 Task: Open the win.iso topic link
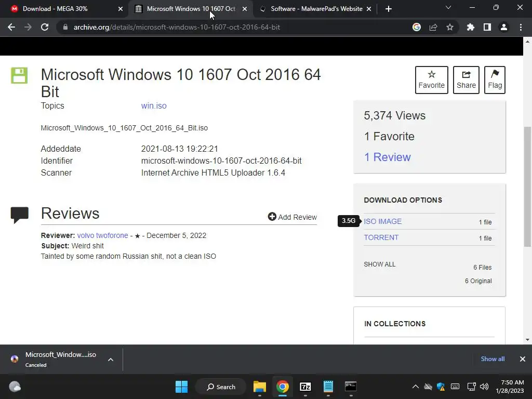click(154, 105)
